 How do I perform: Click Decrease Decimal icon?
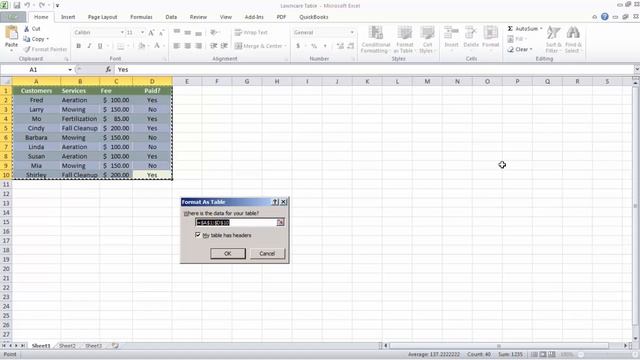(351, 46)
